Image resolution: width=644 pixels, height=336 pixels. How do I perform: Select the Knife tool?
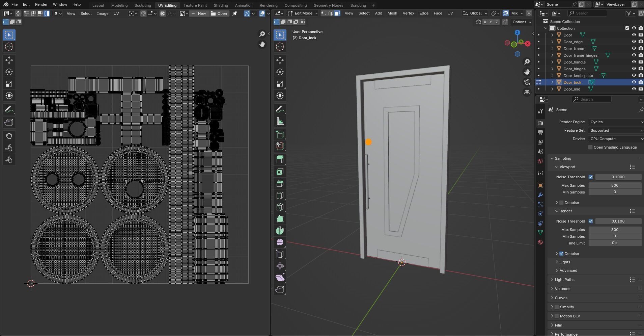pos(280,207)
